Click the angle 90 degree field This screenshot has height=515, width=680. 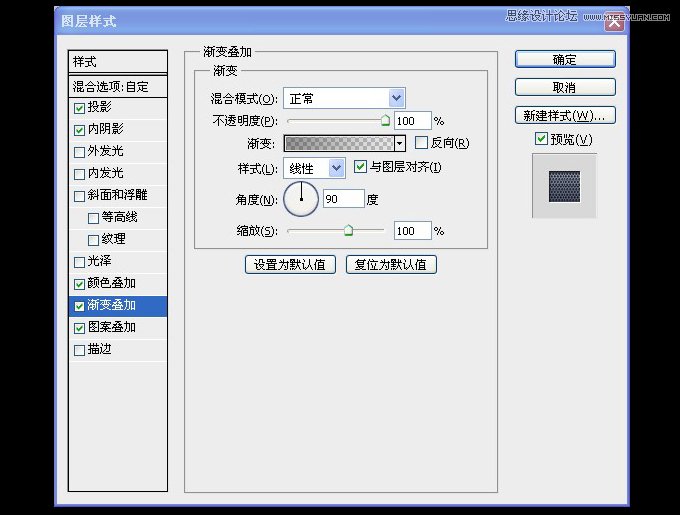pos(343,199)
